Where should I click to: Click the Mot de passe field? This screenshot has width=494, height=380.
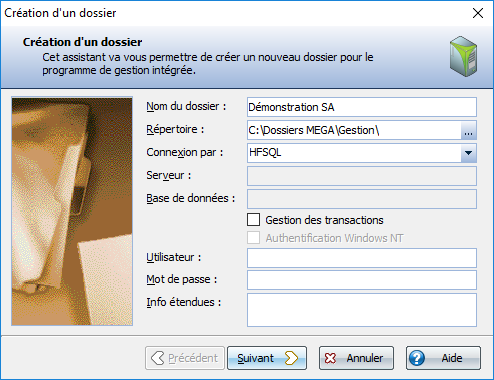[362, 280]
